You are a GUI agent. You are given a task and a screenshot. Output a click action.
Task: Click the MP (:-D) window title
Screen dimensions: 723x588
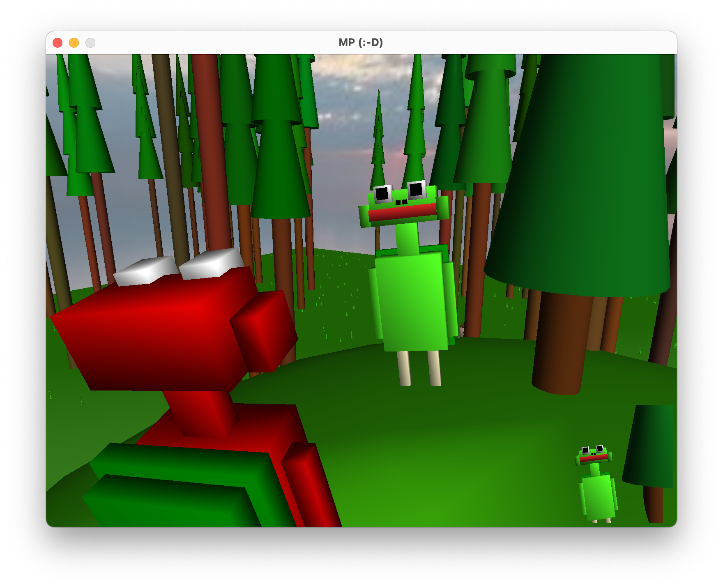(x=361, y=42)
